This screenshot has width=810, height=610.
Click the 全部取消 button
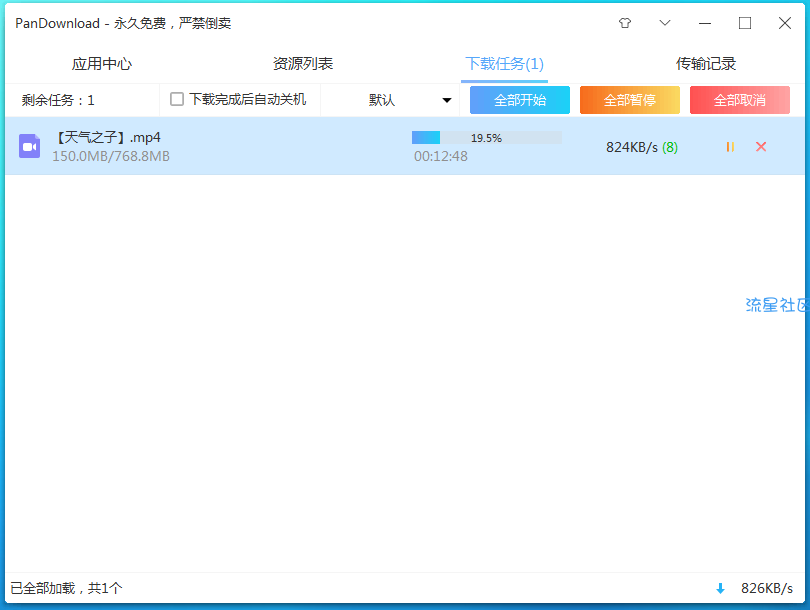740,100
